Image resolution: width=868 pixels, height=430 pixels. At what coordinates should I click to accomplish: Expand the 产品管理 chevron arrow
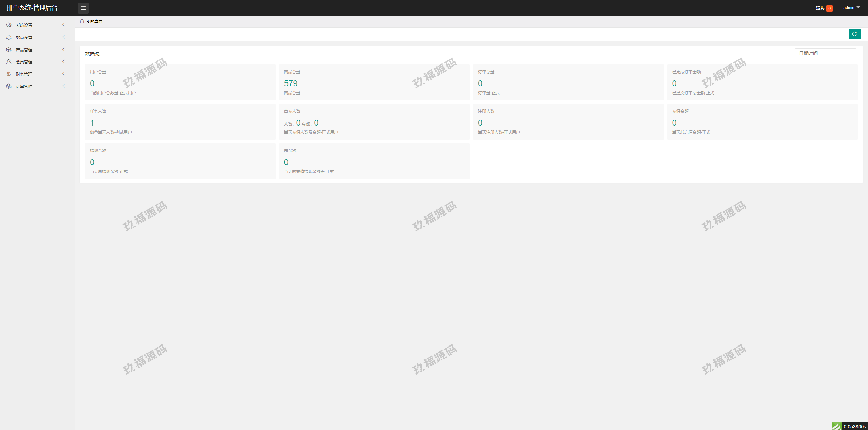coord(63,50)
